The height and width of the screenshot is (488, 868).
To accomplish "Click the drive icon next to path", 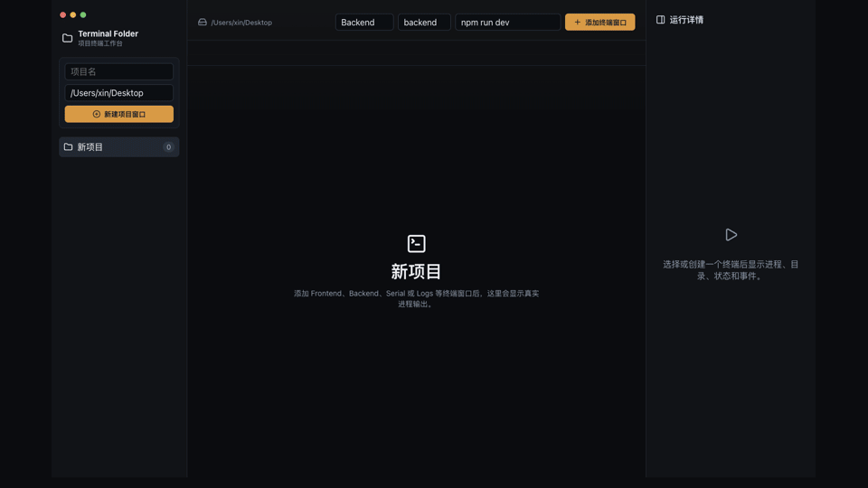I will coord(203,22).
